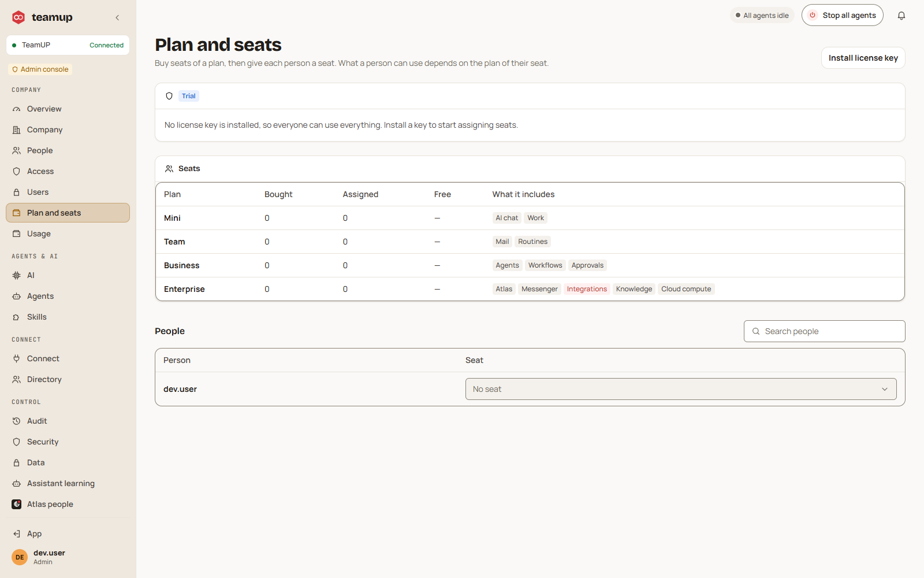This screenshot has height=578, width=924.
Task: Open notifications bell icon
Action: (901, 16)
